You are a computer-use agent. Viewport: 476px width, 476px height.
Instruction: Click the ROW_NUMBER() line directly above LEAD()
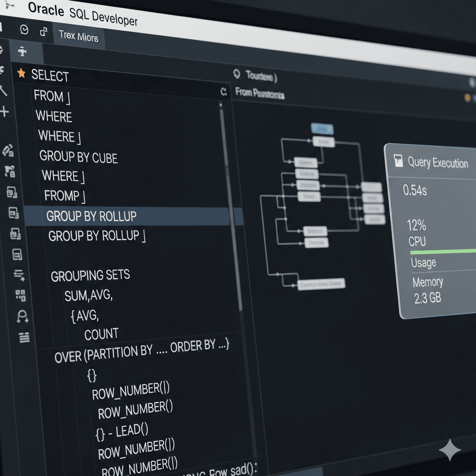tap(135, 411)
